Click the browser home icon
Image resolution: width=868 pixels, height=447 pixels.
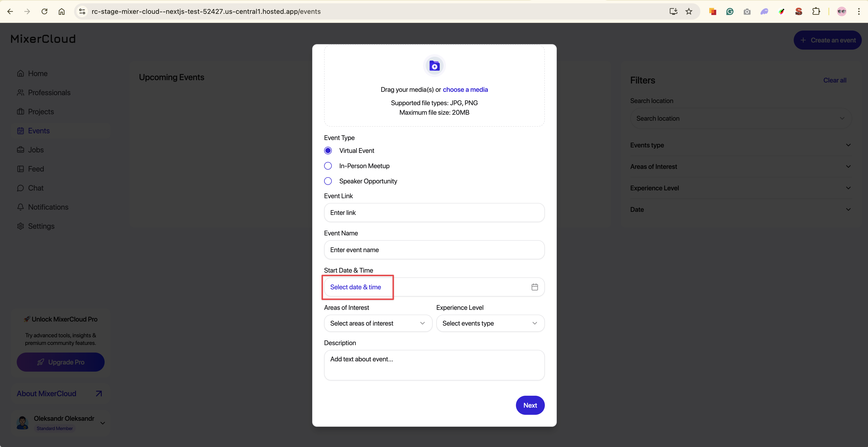click(x=61, y=11)
